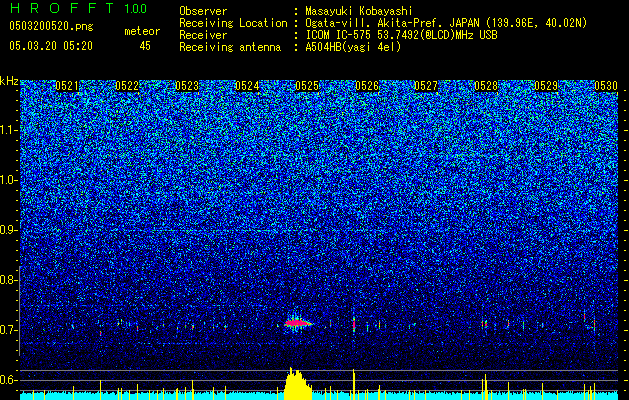The height and width of the screenshot is (400, 629).
Task: Click the 0.9 kHz axis tick label
Action: (9, 230)
